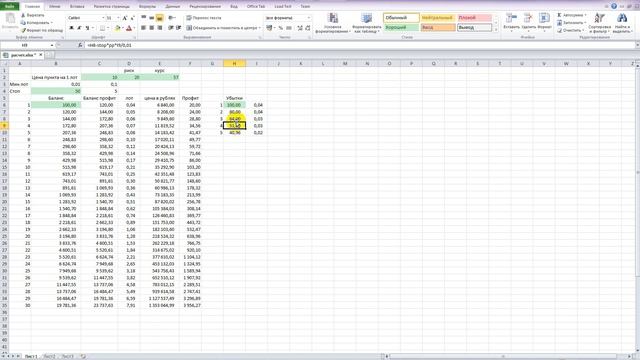This screenshot has height=360, width=640.
Task: Toggle Align Text Left
Action: tap(144, 28)
